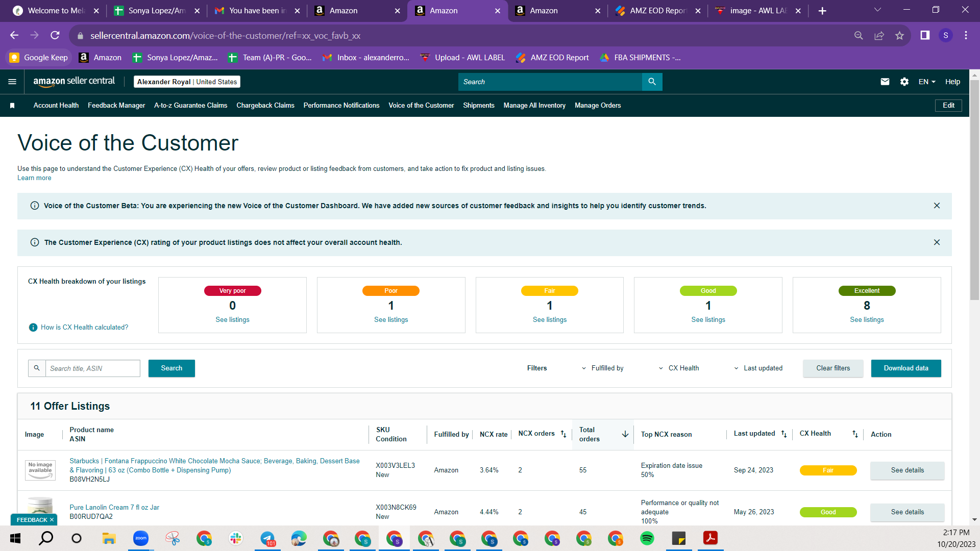
Task: Open Windows Start menu
Action: 15,538
